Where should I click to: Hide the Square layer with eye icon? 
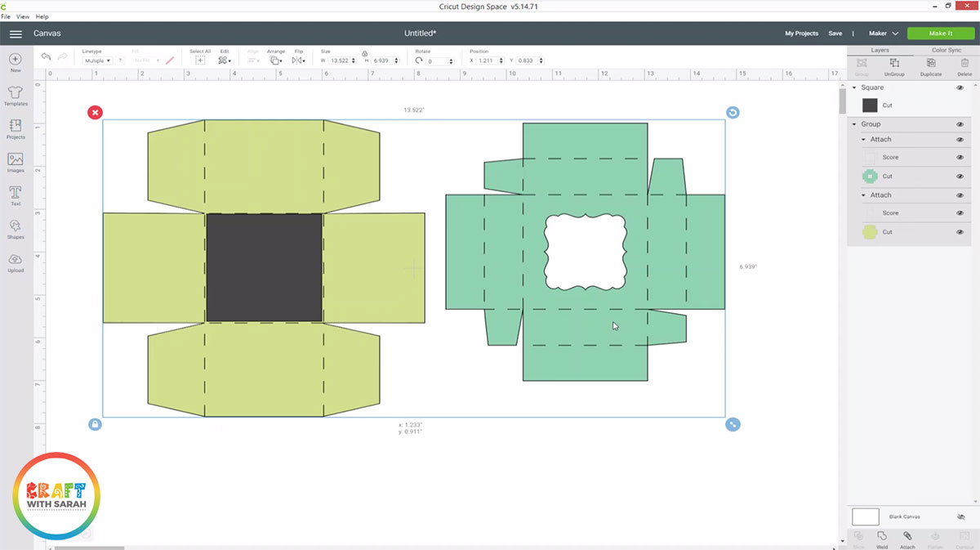pyautogui.click(x=960, y=87)
